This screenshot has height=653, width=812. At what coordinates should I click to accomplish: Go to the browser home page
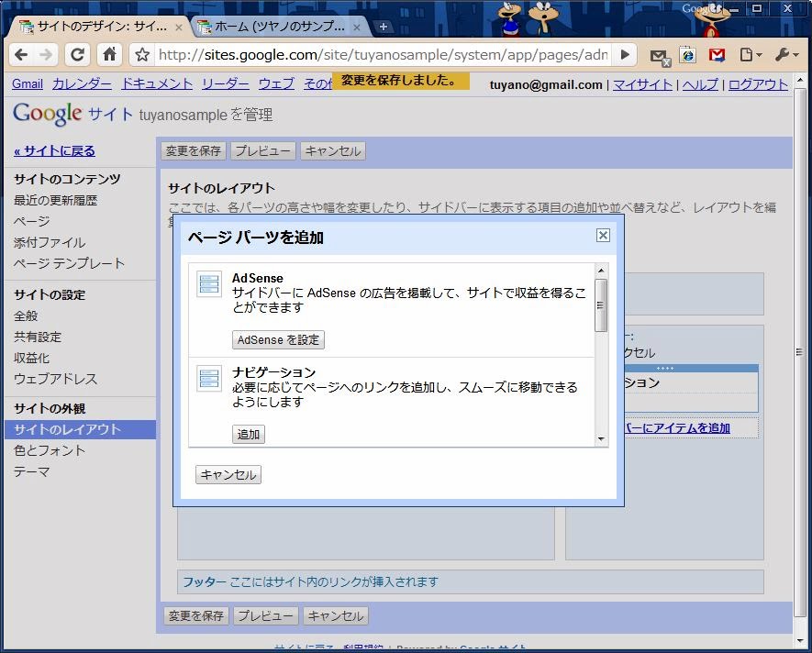pyautogui.click(x=109, y=55)
